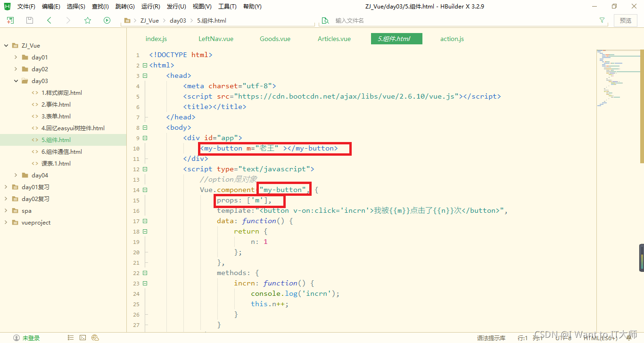644x343 pixels.
Task: Switch to the index.js tab
Action: tap(156, 39)
